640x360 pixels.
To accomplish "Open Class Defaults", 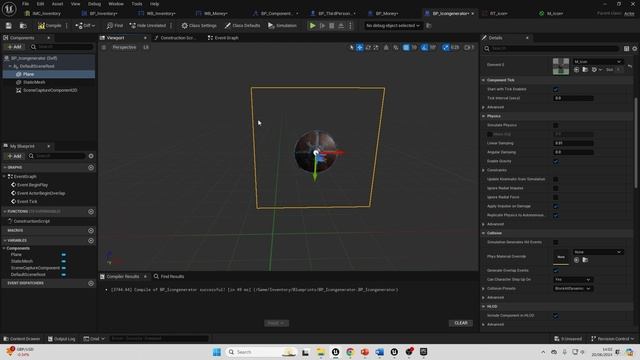I will point(242,26).
